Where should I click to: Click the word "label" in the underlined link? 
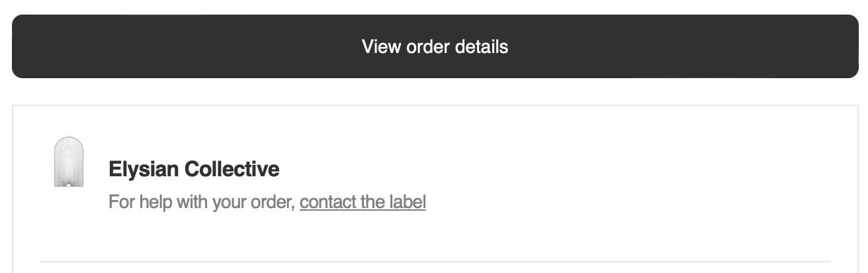408,201
